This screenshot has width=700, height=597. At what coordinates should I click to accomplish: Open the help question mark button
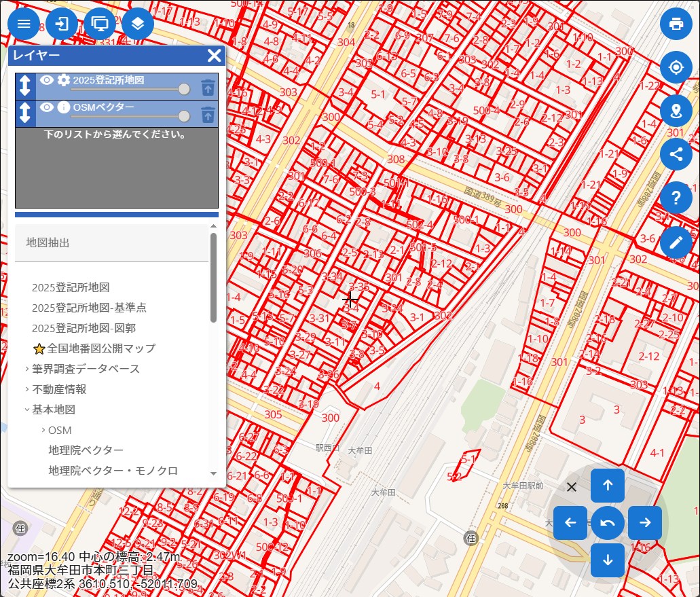pos(676,198)
